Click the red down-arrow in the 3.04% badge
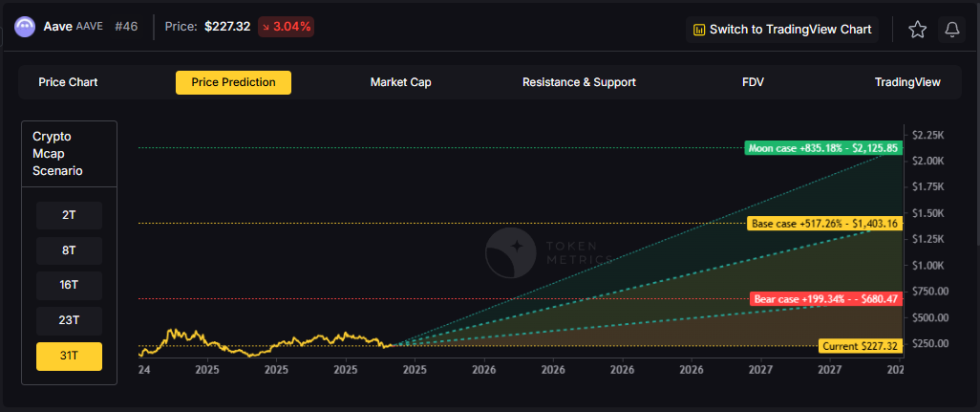The image size is (980, 412). tap(266, 27)
